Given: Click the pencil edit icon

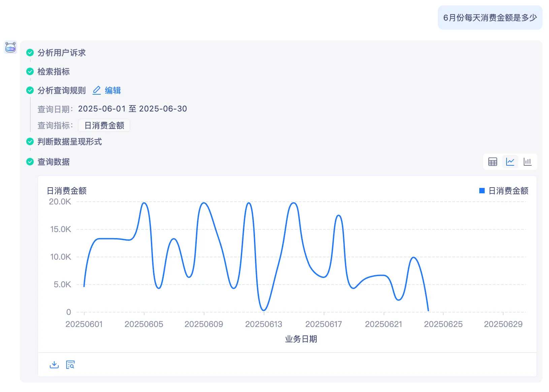Looking at the screenshot, I should (x=97, y=90).
